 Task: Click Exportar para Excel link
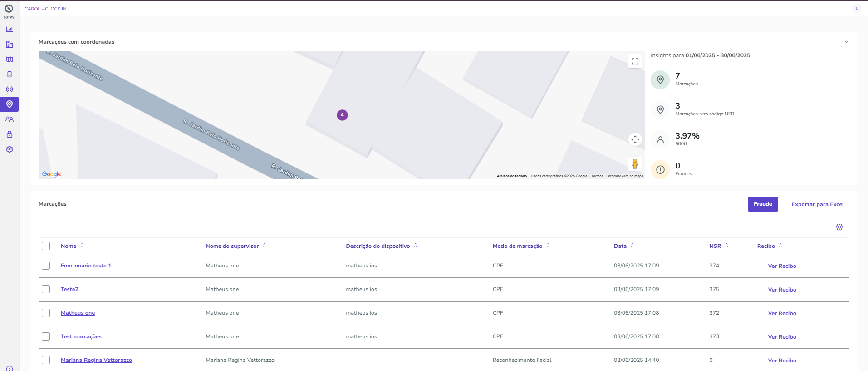point(817,204)
